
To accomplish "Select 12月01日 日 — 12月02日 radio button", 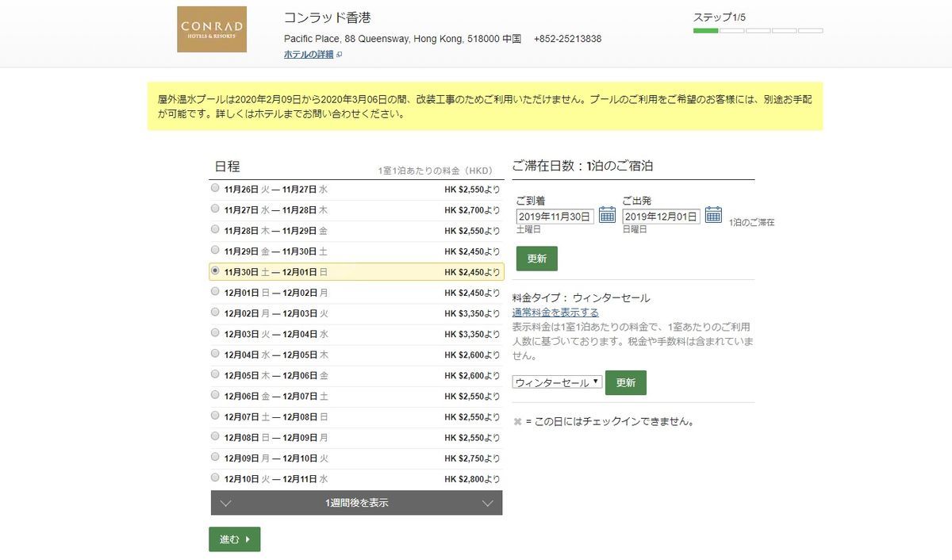I will tap(215, 291).
